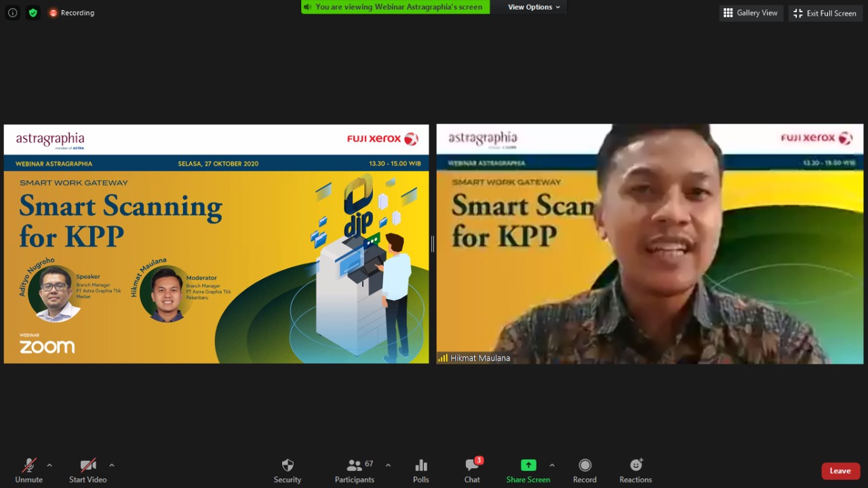Viewport: 868px width, 488px height.
Task: Click speaker Adityo Nugroho's photo on slide
Action: [55, 294]
